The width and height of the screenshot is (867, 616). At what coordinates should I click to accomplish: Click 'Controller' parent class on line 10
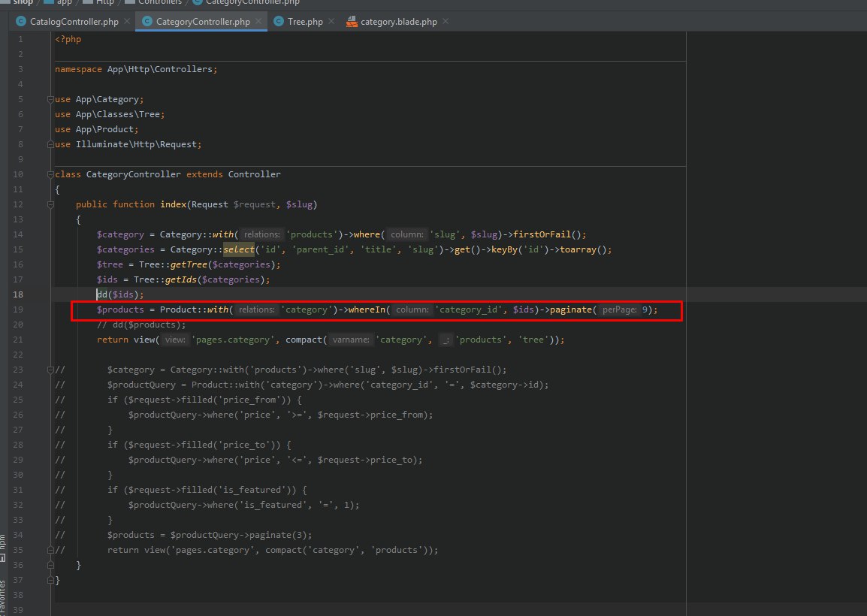coord(255,174)
